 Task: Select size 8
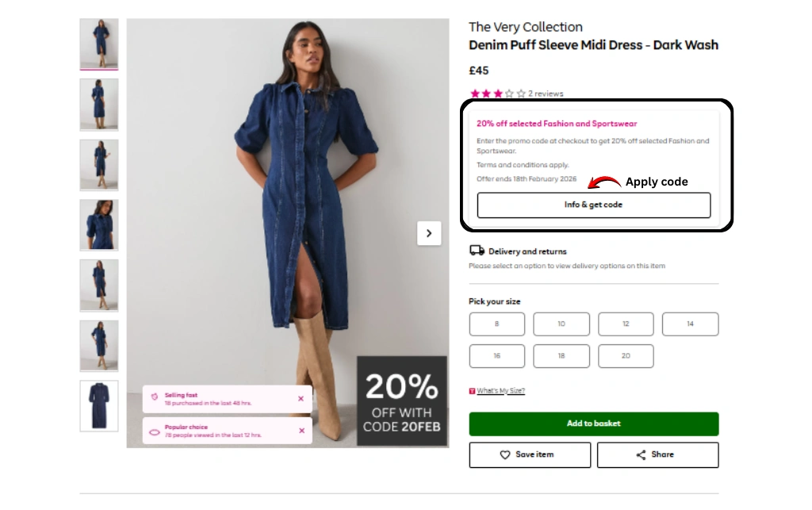point(497,324)
